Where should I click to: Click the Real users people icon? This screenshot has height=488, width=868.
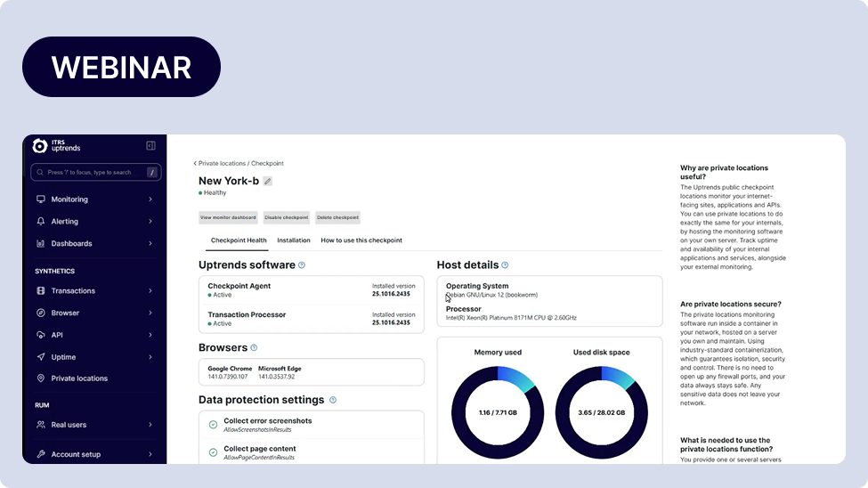[x=40, y=425]
